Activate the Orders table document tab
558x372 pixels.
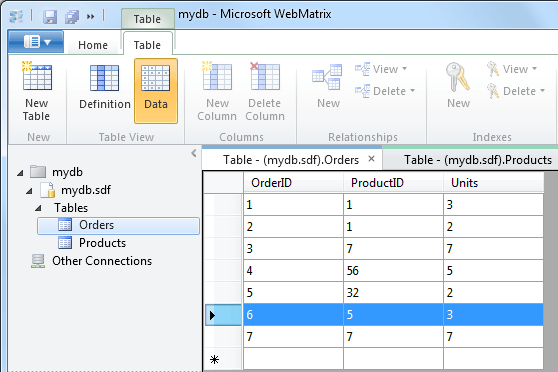(291, 160)
